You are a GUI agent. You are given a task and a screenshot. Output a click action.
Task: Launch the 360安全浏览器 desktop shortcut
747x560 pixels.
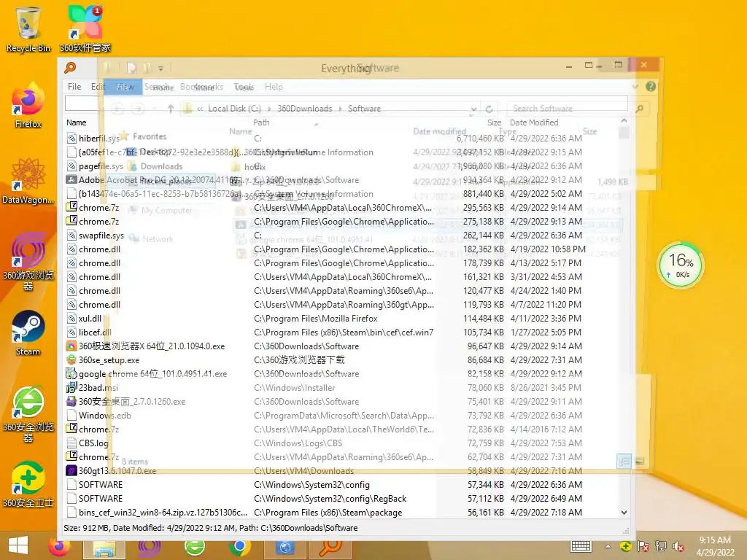28,413
